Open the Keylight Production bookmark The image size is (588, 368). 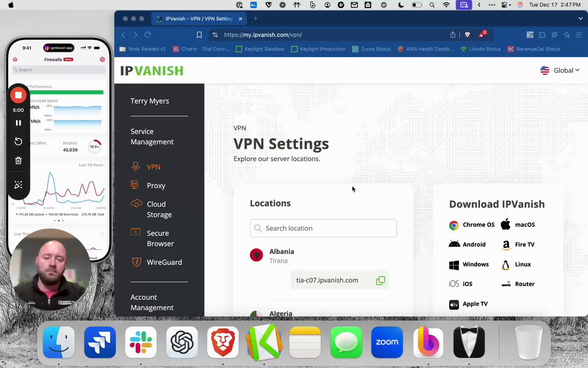[318, 49]
